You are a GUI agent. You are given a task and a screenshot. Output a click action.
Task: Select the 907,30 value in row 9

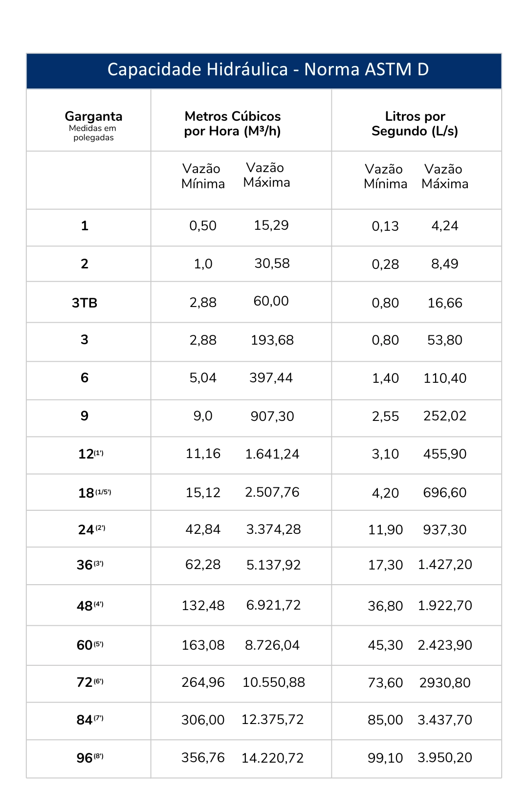coord(272,417)
